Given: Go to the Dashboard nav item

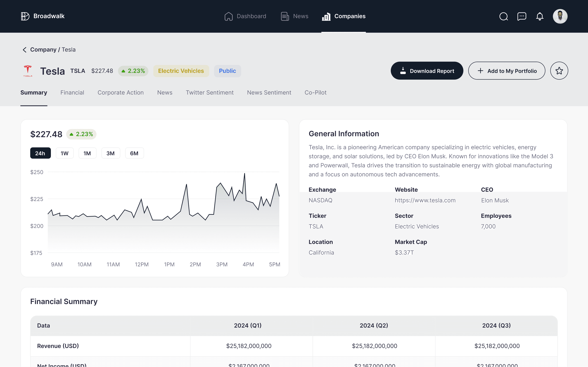Looking at the screenshot, I should 245,16.
